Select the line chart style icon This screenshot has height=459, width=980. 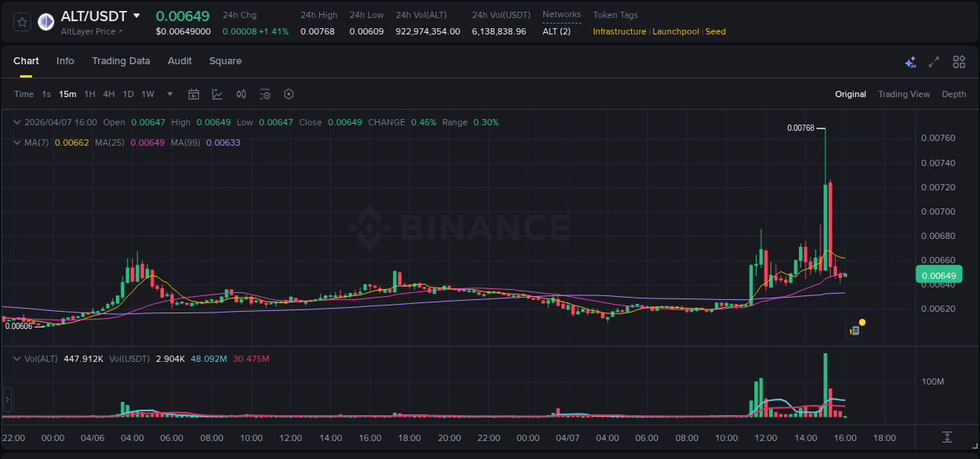pos(217,94)
